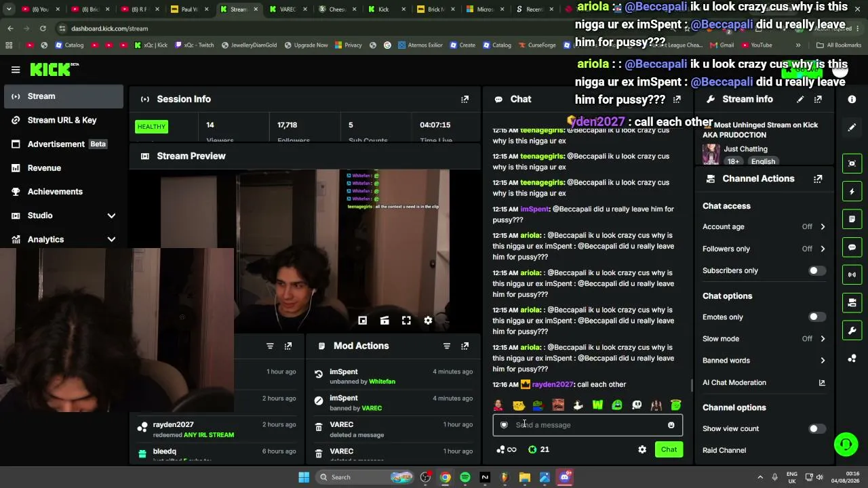The height and width of the screenshot is (488, 868).
Task: Open the green support headset bubble
Action: [846, 445]
